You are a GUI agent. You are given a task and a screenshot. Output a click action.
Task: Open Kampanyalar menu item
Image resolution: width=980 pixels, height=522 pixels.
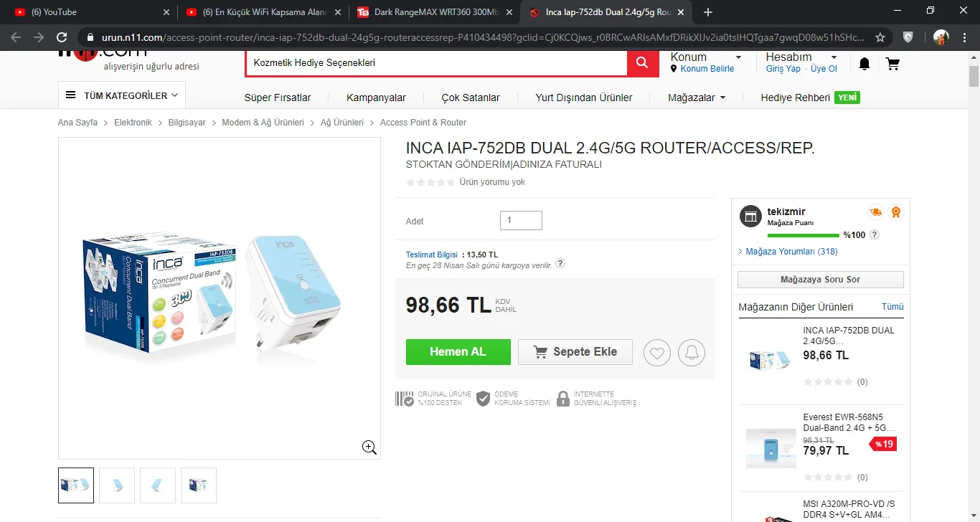pos(376,98)
